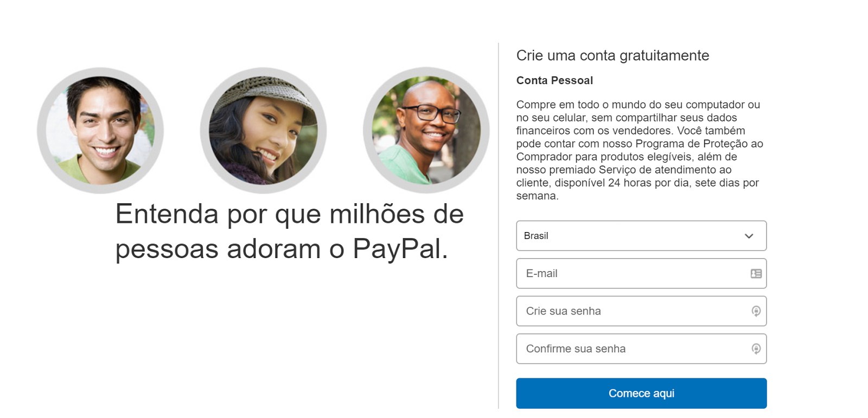Click the '24 horas por dia' text
This screenshot has height=418, width=868.
point(649,183)
